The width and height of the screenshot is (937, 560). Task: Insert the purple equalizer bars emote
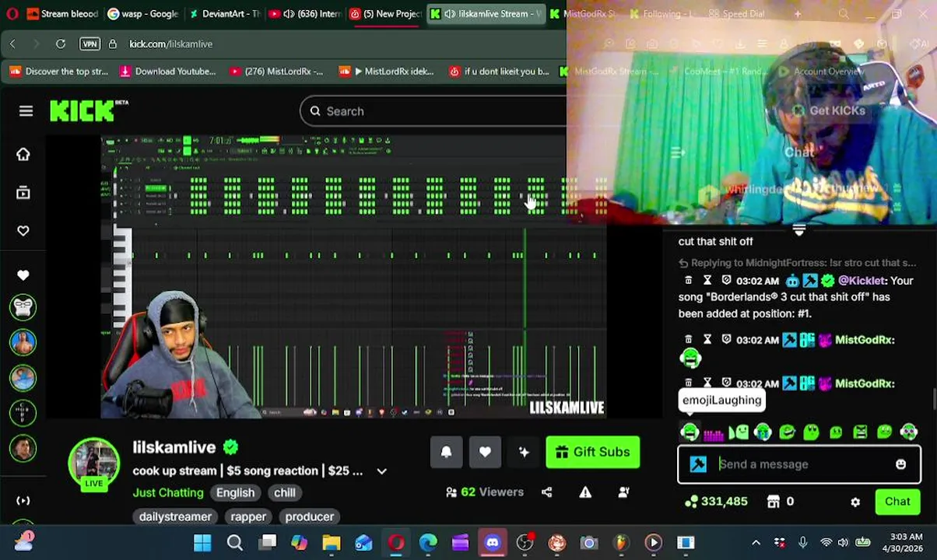coord(714,432)
